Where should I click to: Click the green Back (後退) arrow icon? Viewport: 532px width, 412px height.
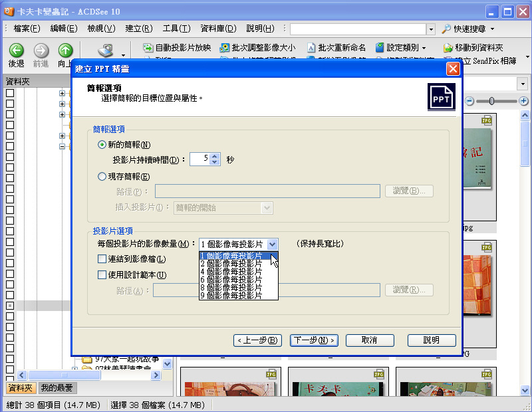click(16, 51)
